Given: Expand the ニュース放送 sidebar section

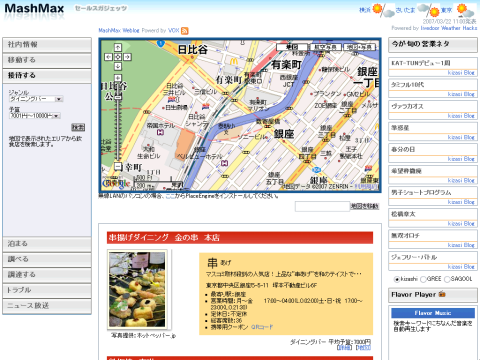Looking at the screenshot, I should click(x=47, y=305).
